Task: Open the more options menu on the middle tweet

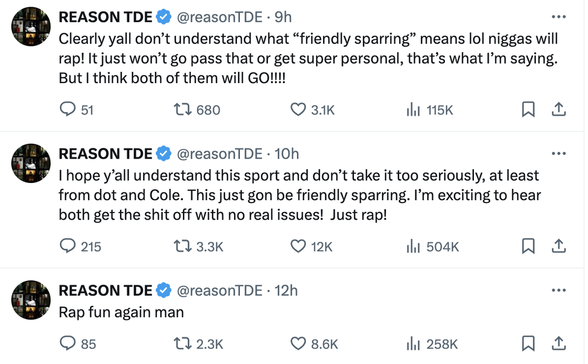Action: (558, 153)
